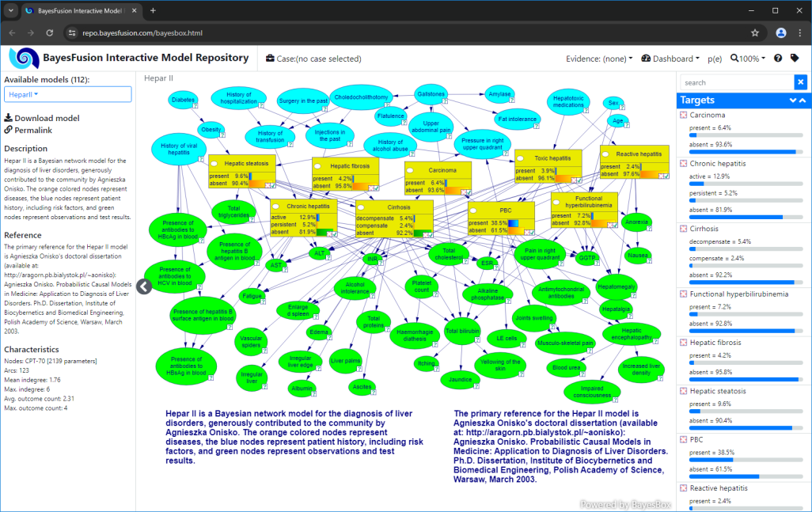This screenshot has width=812, height=512.
Task: Clear the search box with the X button
Action: 801,82
